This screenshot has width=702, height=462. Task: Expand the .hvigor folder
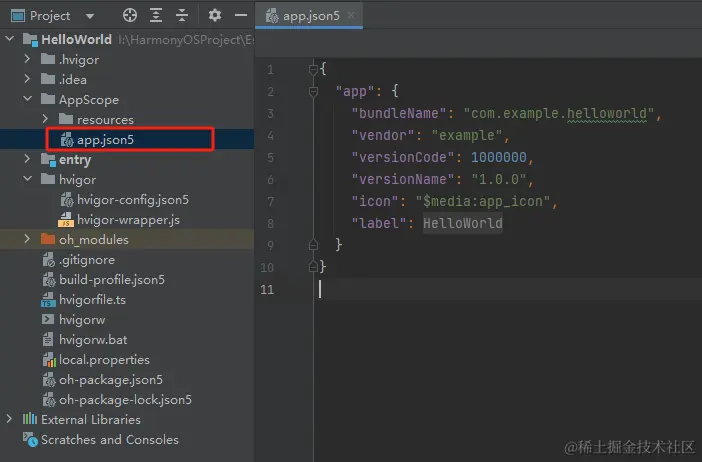[27, 59]
